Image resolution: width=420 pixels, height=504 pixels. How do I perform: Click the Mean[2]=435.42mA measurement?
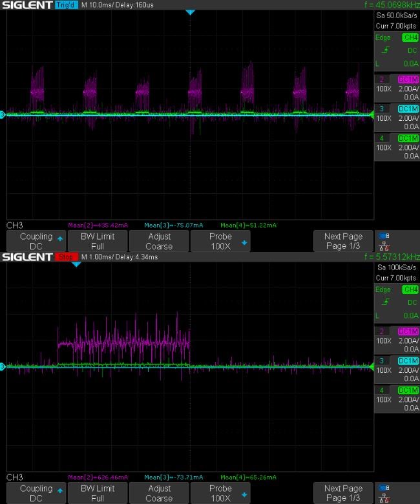click(x=98, y=226)
